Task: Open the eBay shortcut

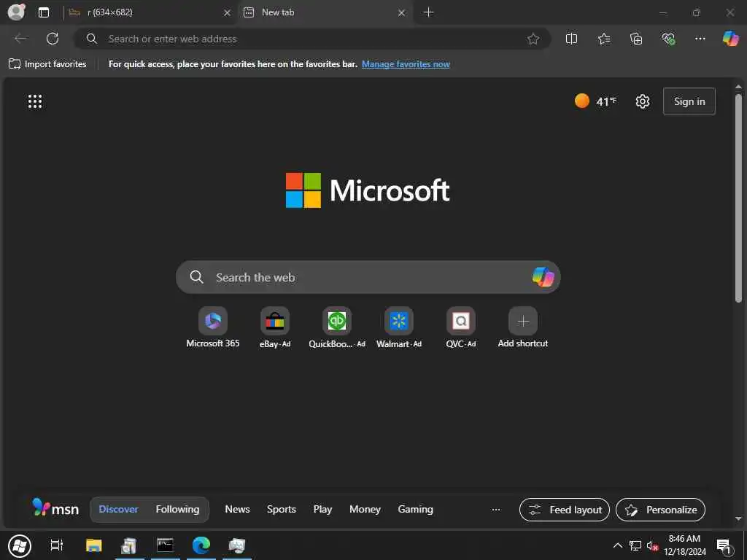Action: click(275, 327)
